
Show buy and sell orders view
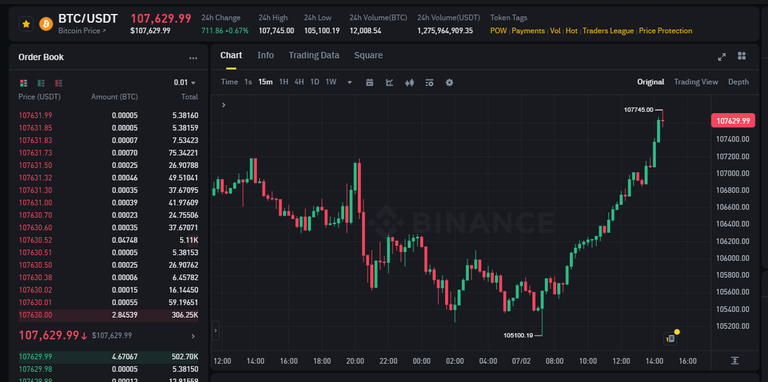[24, 83]
